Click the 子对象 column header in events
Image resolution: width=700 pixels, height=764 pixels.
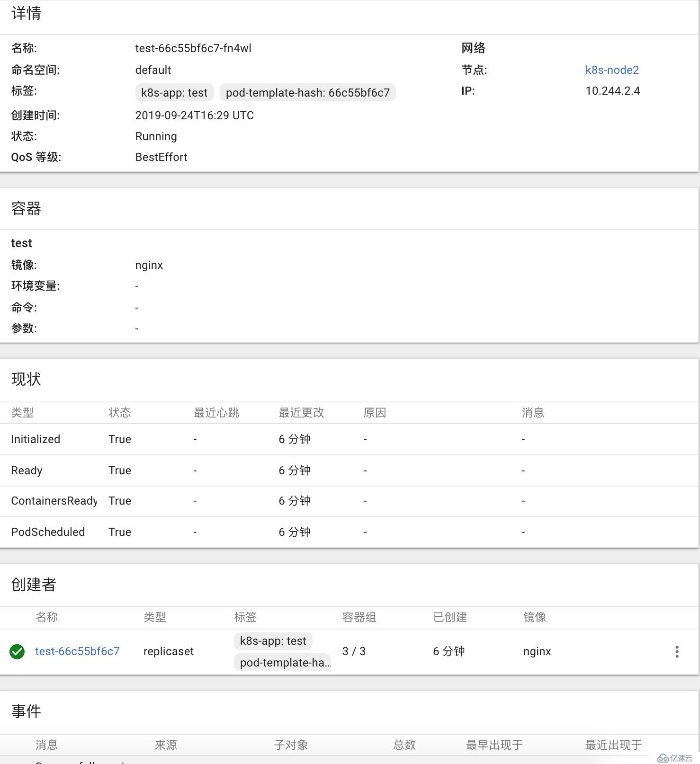[x=291, y=745]
